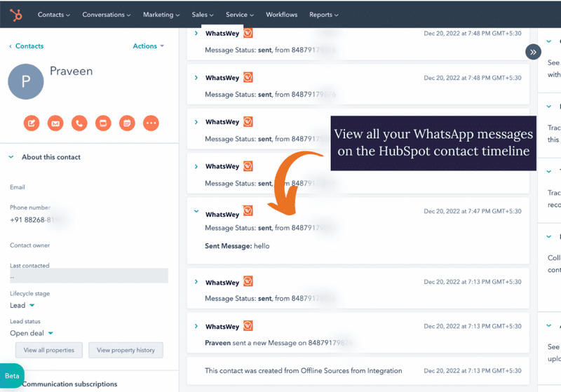This screenshot has height=392, width=561.
Task: Open the Actions dropdown
Action: 149,46
